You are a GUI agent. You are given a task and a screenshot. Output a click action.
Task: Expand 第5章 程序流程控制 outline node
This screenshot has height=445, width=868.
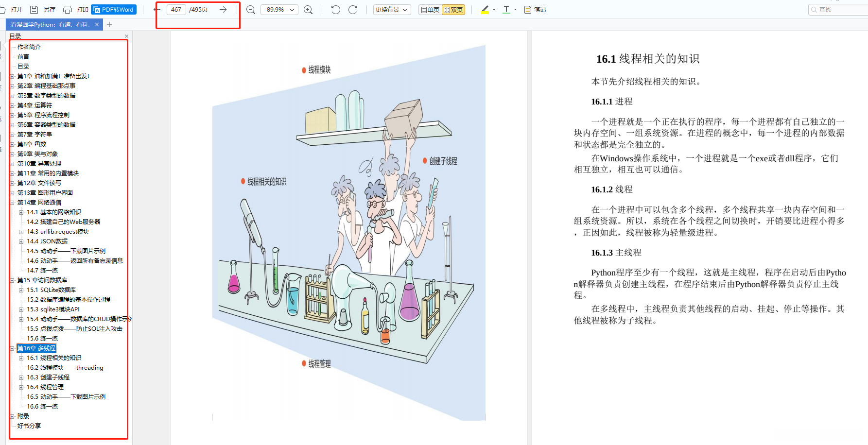click(13, 115)
